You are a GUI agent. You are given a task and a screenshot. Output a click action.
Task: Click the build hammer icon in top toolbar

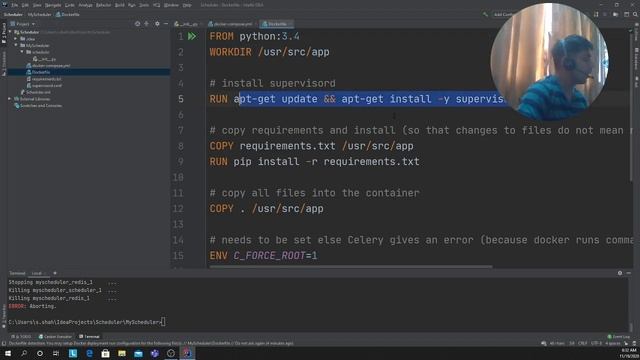485,14
